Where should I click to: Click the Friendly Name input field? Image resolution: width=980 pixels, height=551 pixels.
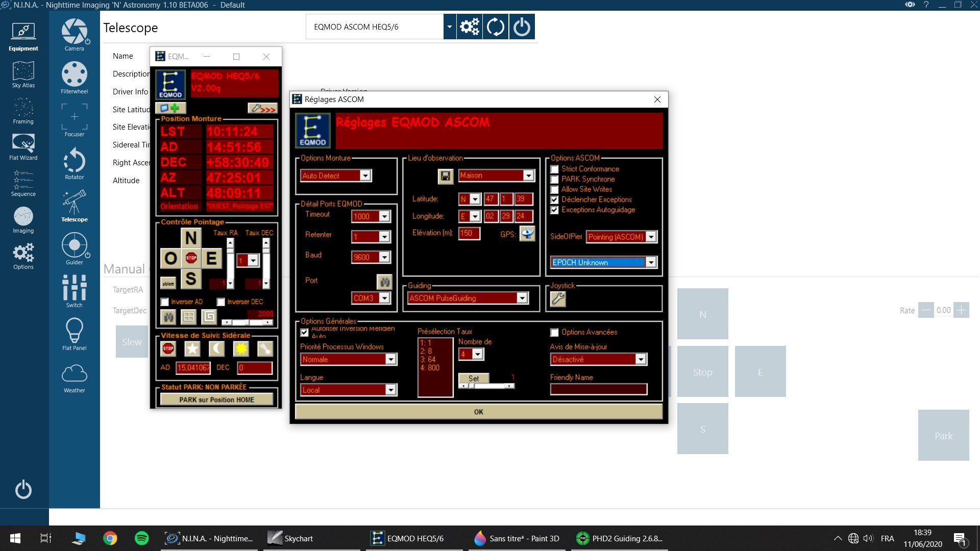coord(598,390)
